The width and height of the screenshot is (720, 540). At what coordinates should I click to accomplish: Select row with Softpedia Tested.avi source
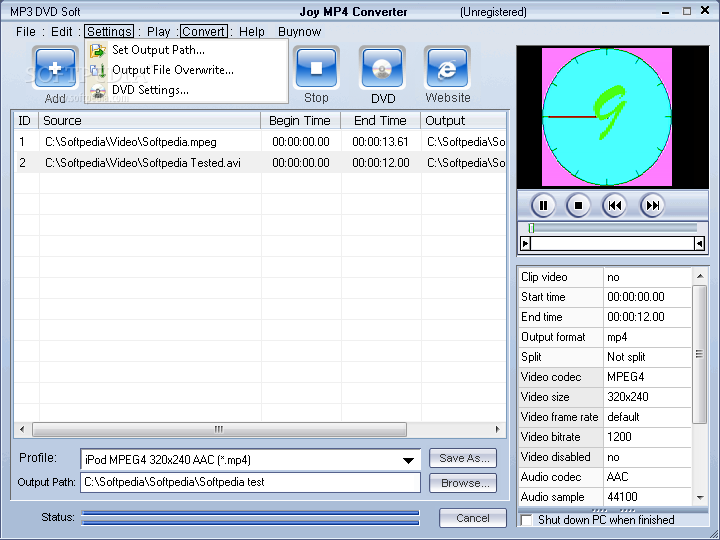[x=261, y=163]
